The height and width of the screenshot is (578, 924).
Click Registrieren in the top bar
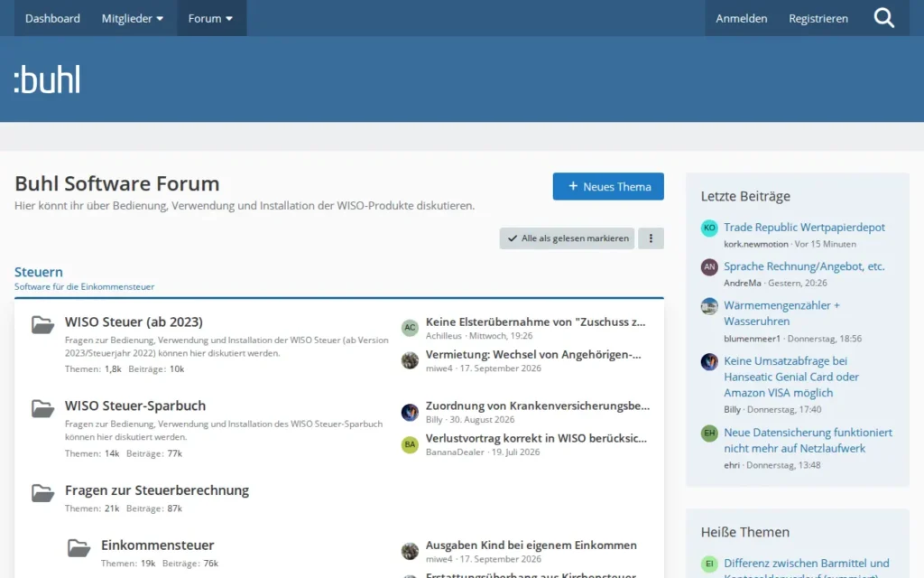pos(818,18)
